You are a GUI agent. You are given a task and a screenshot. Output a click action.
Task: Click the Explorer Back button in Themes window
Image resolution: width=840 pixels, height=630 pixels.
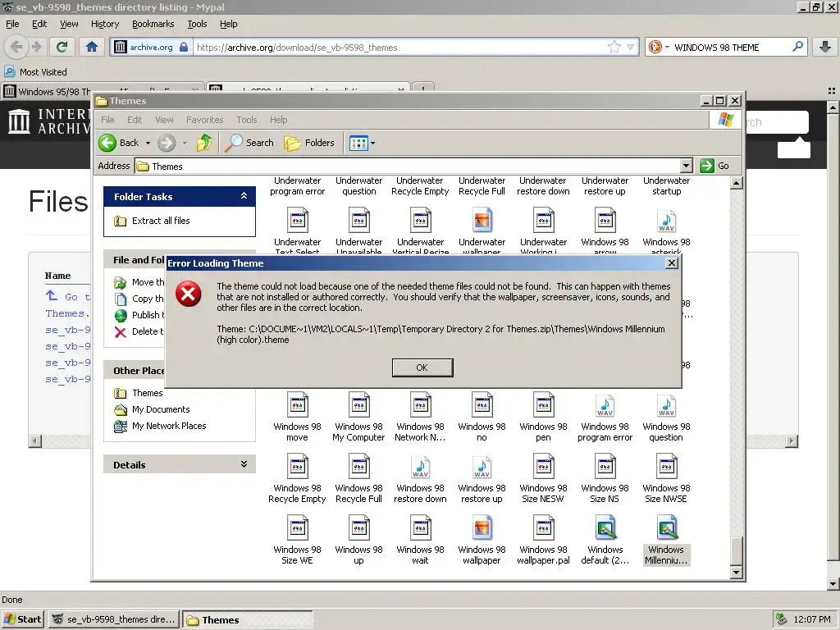119,143
